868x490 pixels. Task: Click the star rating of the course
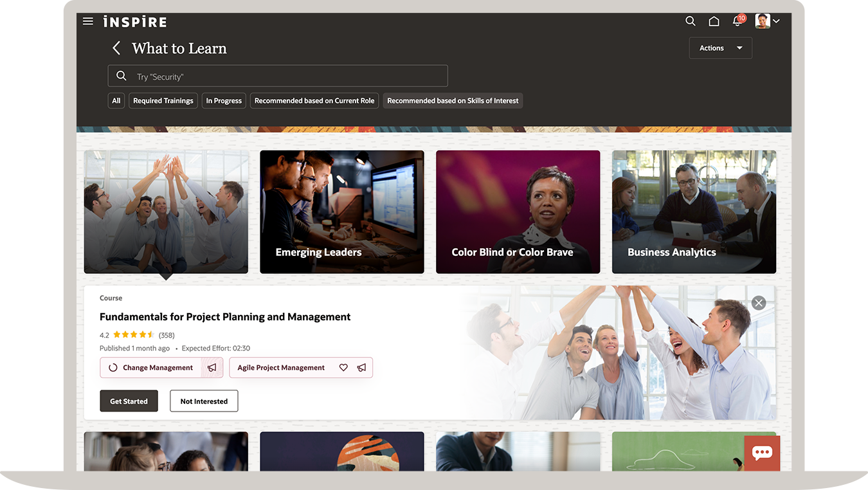(x=134, y=335)
